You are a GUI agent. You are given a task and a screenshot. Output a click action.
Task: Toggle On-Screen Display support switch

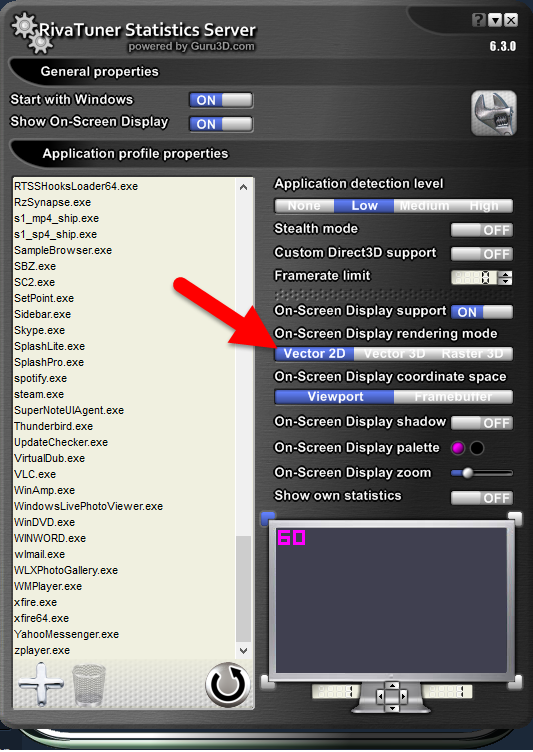[x=482, y=312]
